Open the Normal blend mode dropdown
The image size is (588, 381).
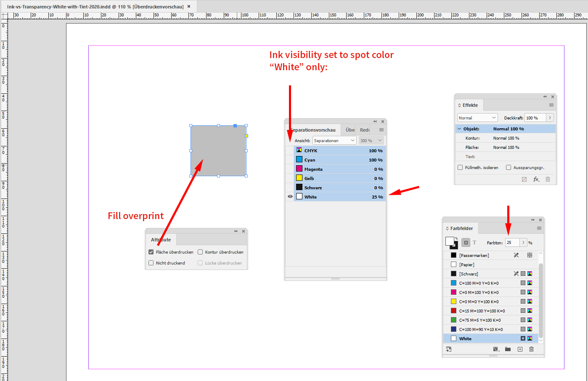point(477,117)
